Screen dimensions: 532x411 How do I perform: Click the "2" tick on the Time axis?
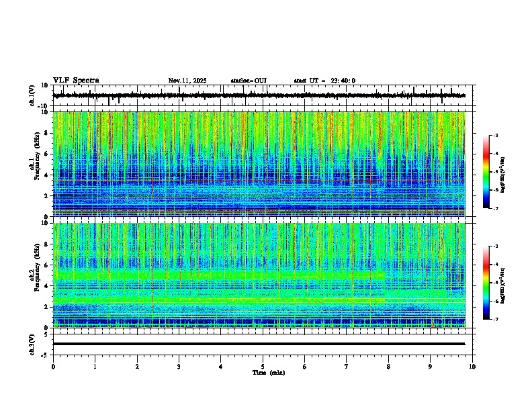(137, 367)
